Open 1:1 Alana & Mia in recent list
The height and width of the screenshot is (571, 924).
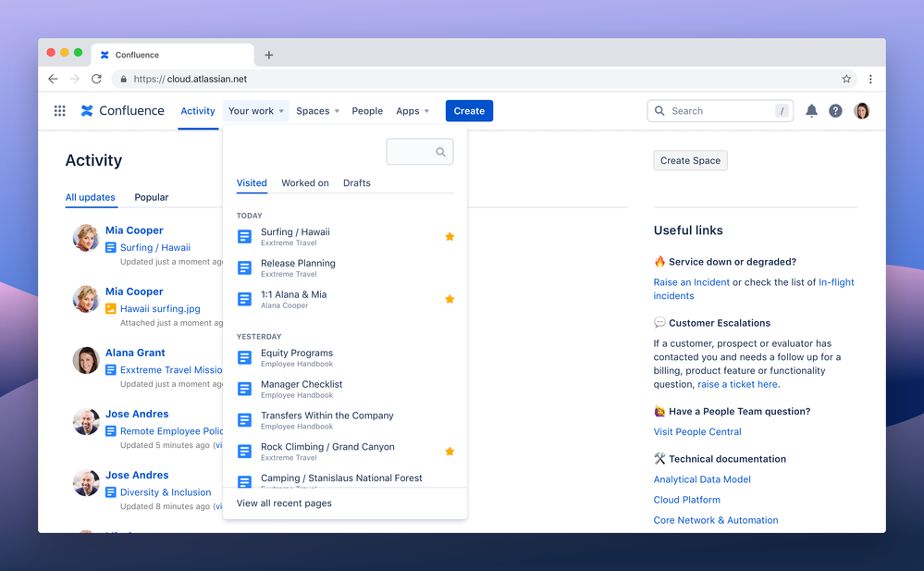[x=293, y=295]
